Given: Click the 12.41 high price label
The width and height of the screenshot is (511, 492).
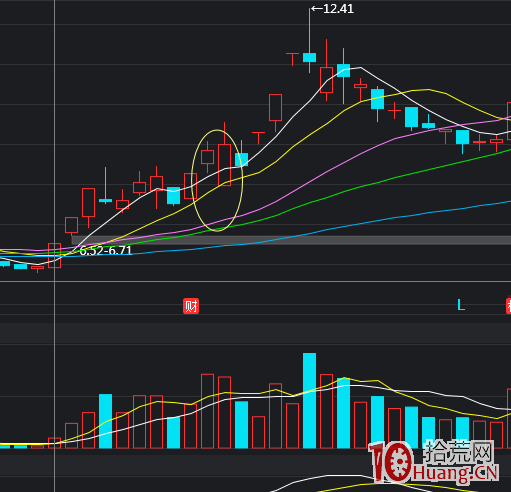Looking at the screenshot, I should click(x=338, y=9).
